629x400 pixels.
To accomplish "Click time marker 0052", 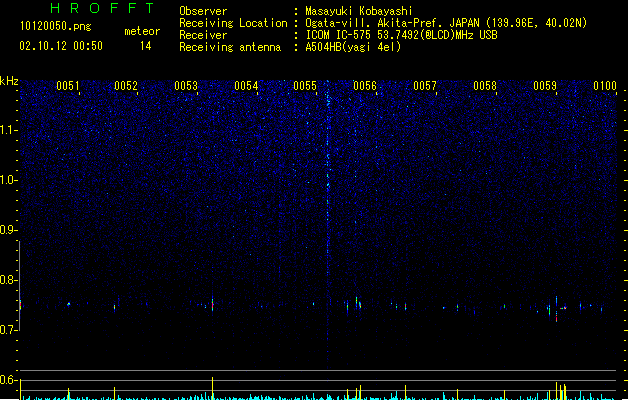I will point(126,86).
